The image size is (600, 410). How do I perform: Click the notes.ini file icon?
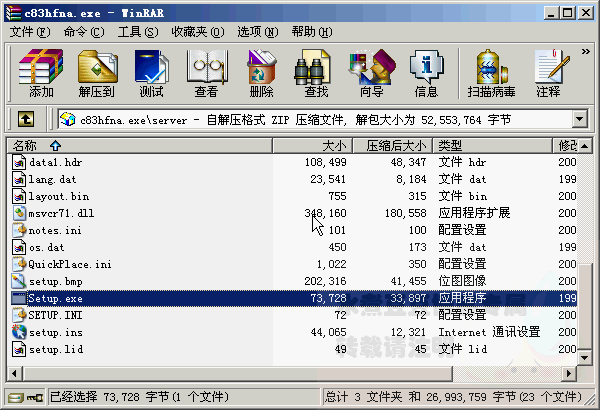click(x=19, y=230)
